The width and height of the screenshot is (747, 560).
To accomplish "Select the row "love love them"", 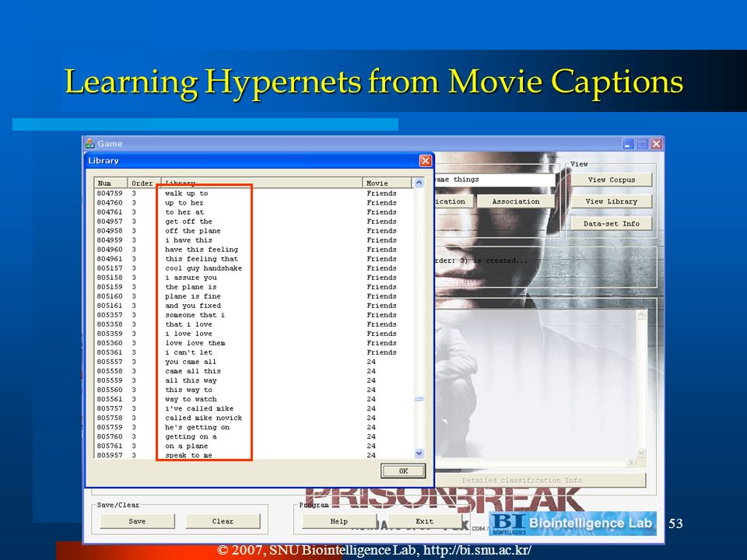I will (254, 343).
